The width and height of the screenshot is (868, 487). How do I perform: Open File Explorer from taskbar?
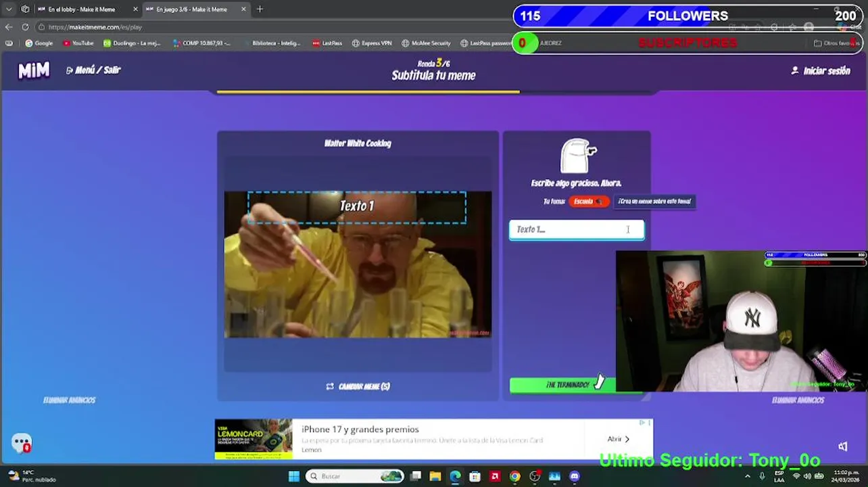pyautogui.click(x=435, y=476)
